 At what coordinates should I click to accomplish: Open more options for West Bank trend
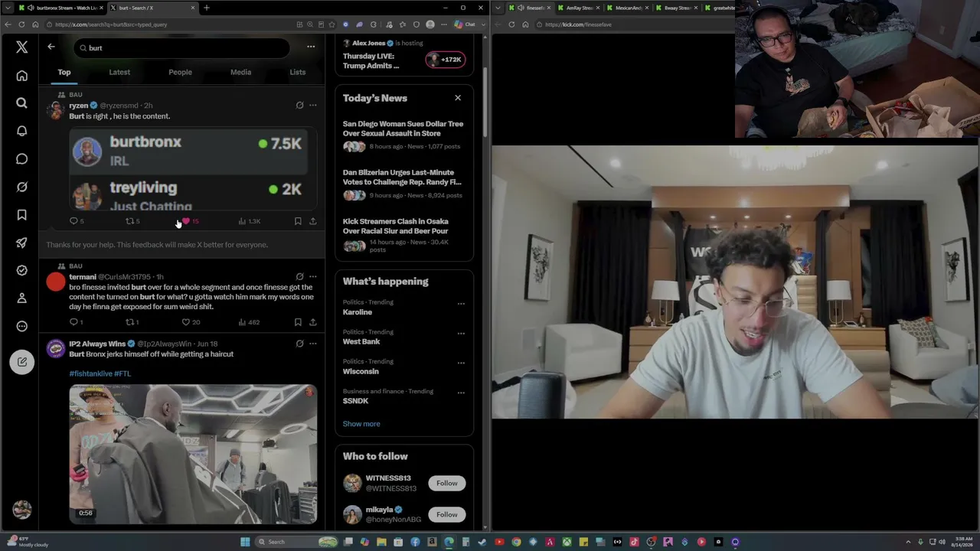(x=461, y=334)
